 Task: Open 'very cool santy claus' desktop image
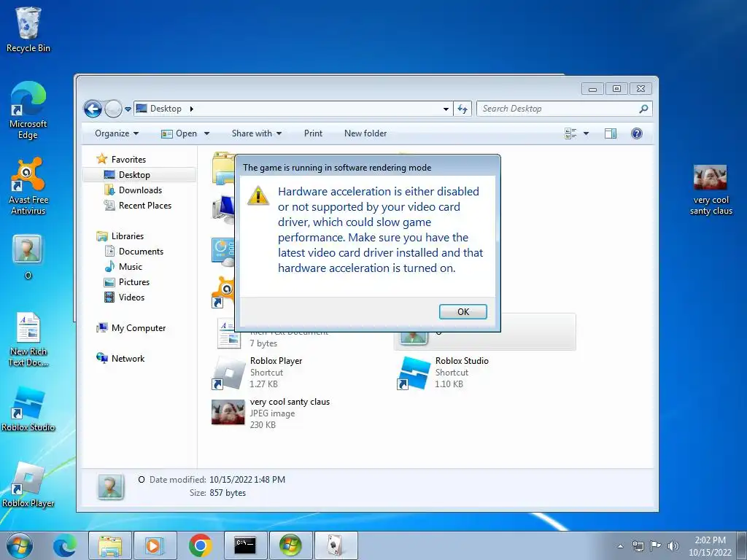[x=711, y=190]
